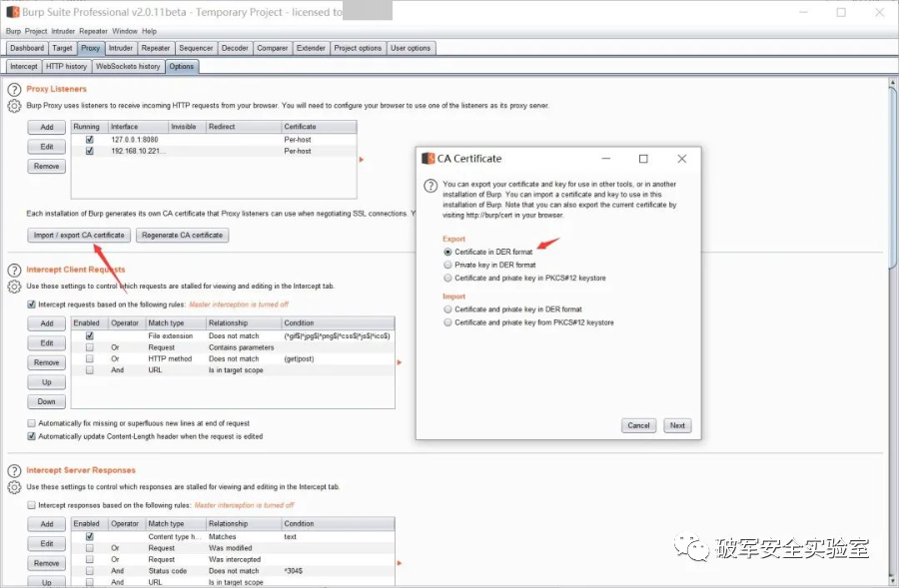
Task: Expand arrow beside server response rules table
Action: (x=399, y=563)
